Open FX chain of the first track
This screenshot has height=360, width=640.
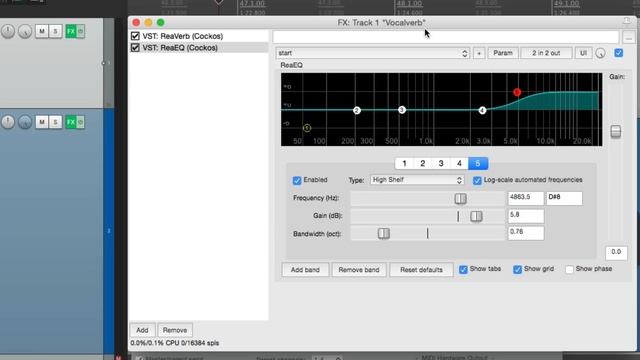71,31
